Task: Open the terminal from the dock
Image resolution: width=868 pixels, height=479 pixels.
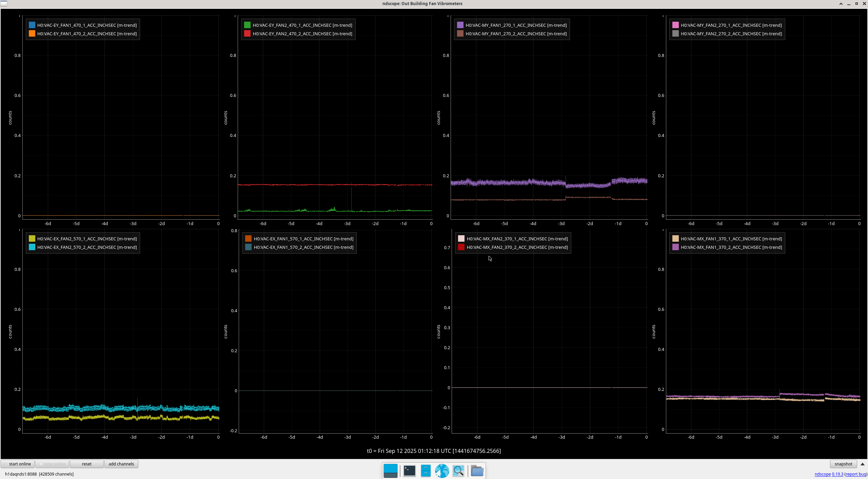Action: pyautogui.click(x=409, y=471)
